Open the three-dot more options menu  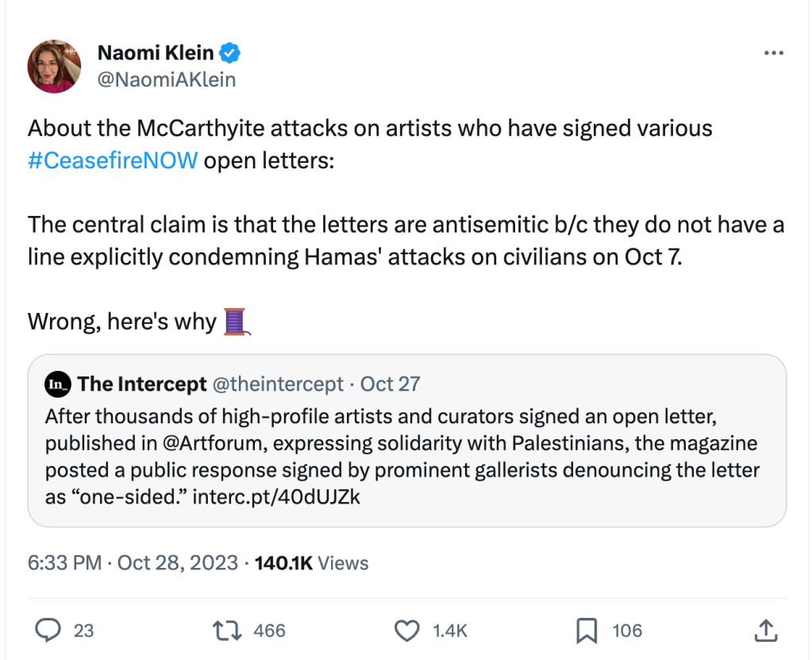773,53
